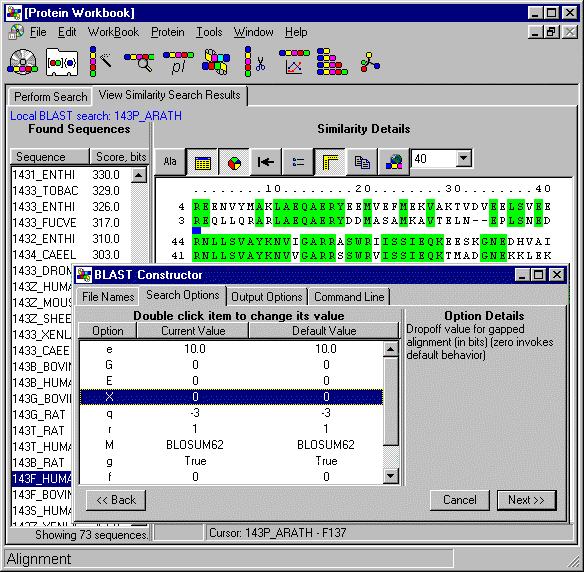Toggle the yellow table view button
The image size is (584, 572).
(202, 162)
